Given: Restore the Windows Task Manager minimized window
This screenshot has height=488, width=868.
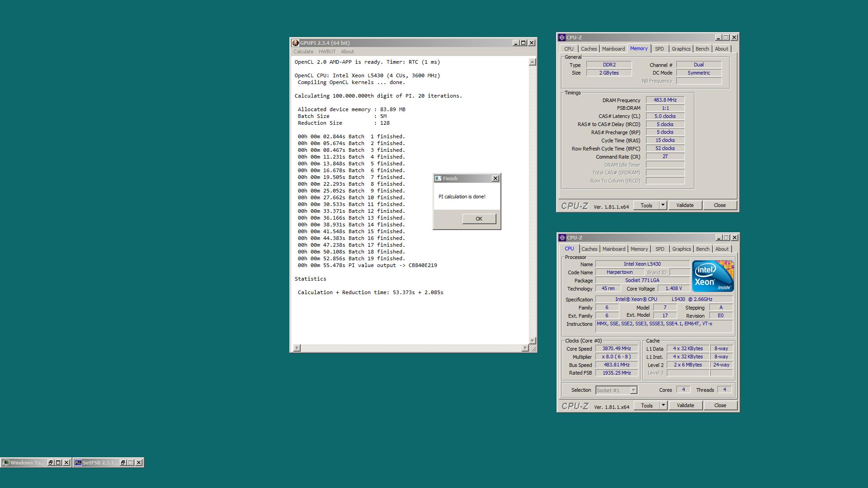Looking at the screenshot, I should (x=51, y=463).
